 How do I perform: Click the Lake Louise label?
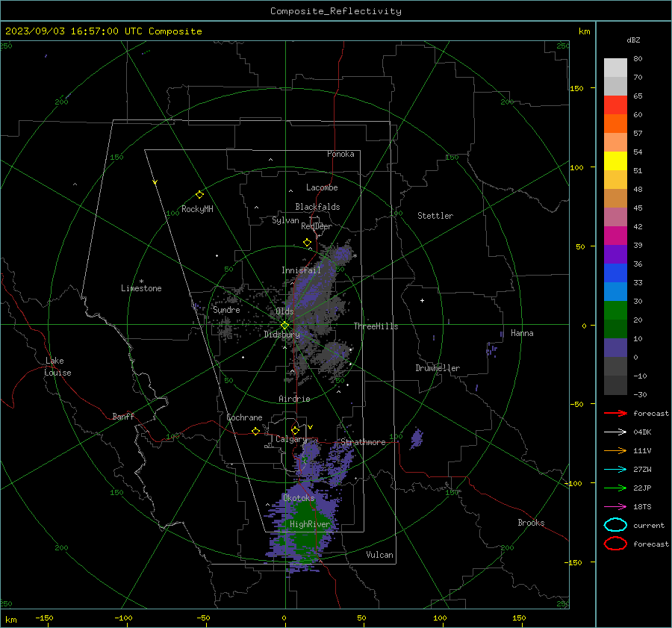[x=57, y=367]
